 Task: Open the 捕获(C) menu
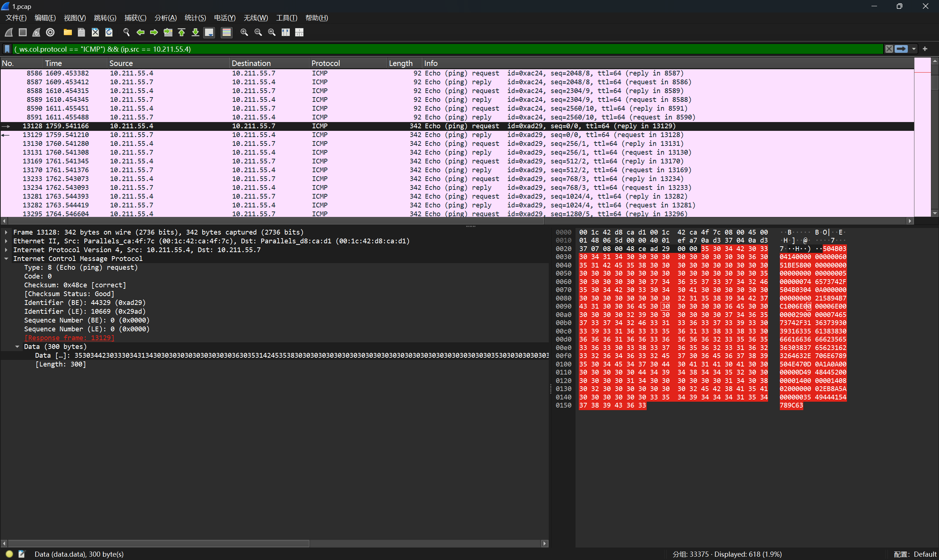(135, 18)
